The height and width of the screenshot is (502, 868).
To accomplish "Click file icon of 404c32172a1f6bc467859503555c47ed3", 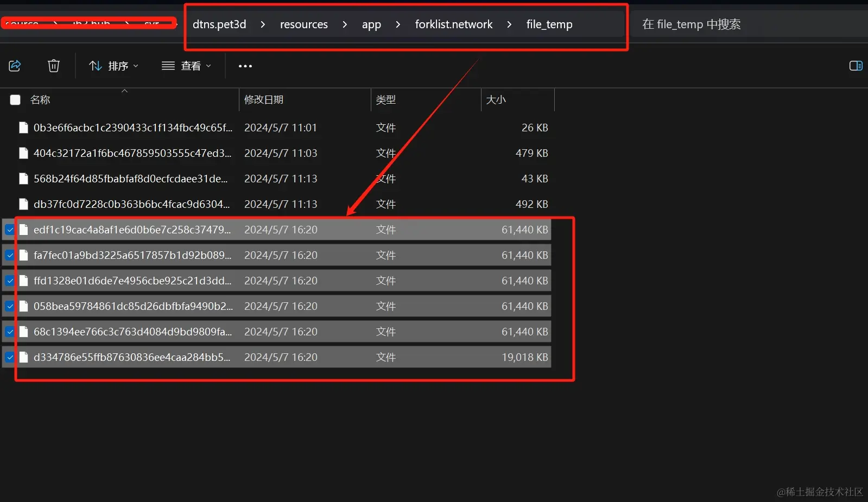I will [x=23, y=153].
